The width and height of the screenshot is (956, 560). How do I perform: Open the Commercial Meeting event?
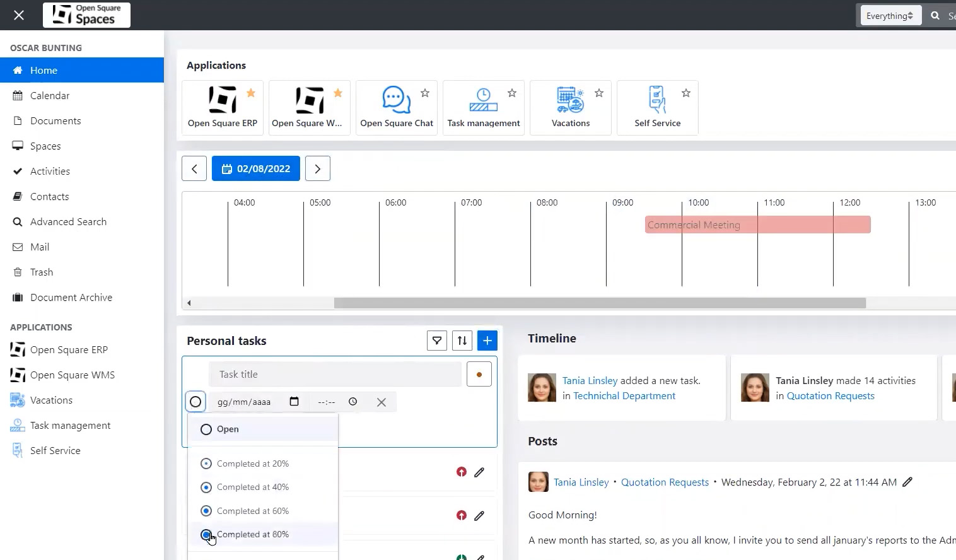(x=757, y=225)
